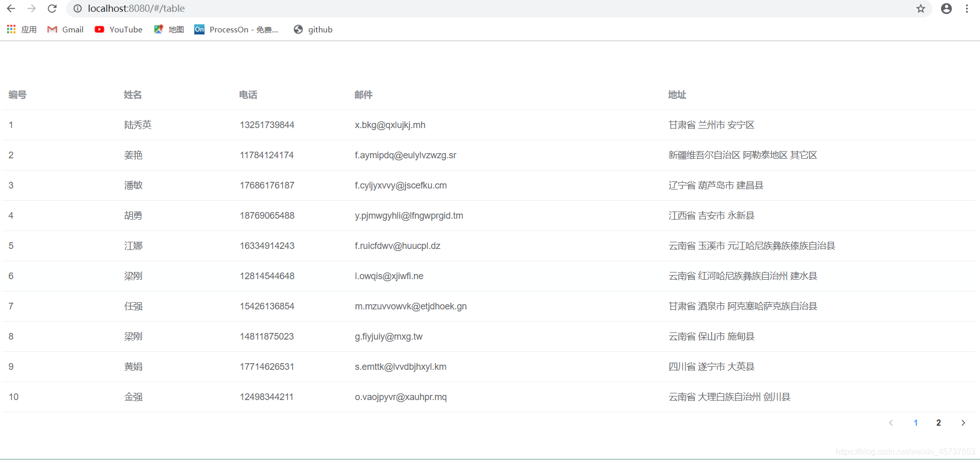Select page 1 in the pagination
The height and width of the screenshot is (461, 980).
click(x=916, y=423)
